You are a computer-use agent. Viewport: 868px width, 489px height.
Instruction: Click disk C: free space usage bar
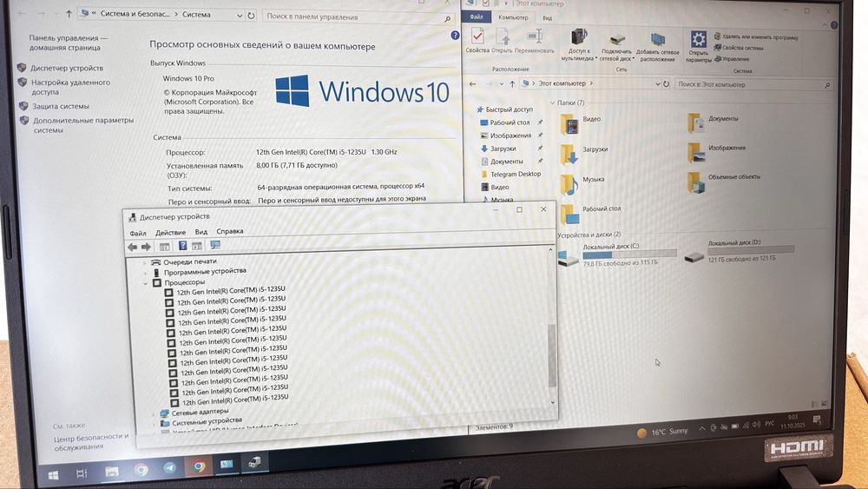coord(629,254)
